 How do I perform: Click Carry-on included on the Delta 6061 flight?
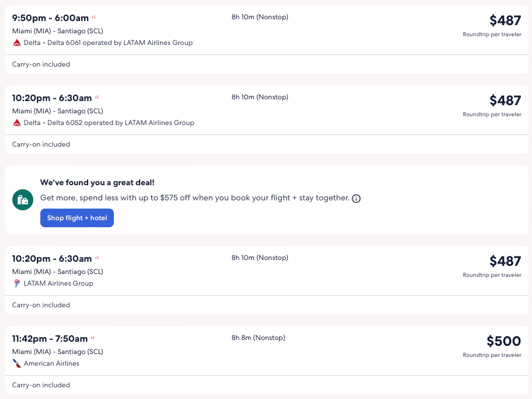pyautogui.click(x=41, y=64)
